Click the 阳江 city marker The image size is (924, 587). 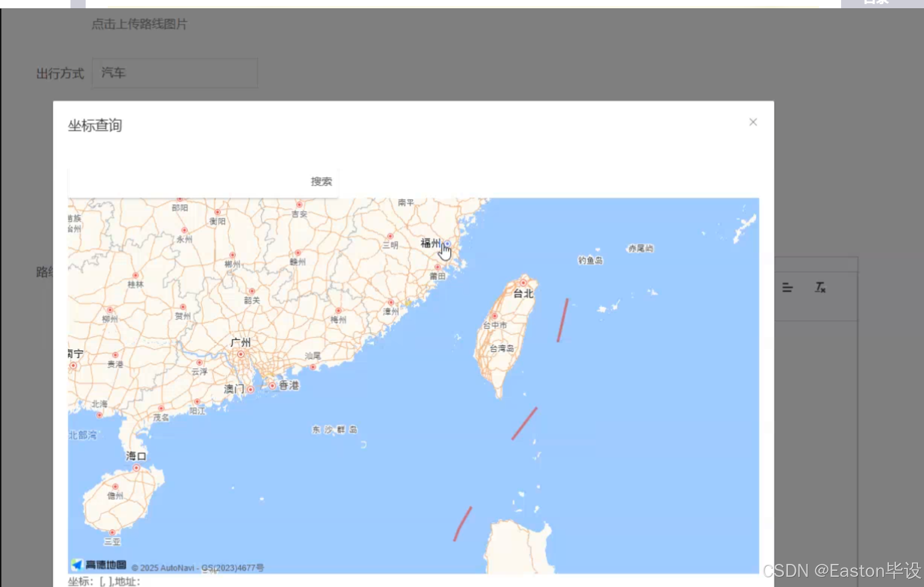197,402
